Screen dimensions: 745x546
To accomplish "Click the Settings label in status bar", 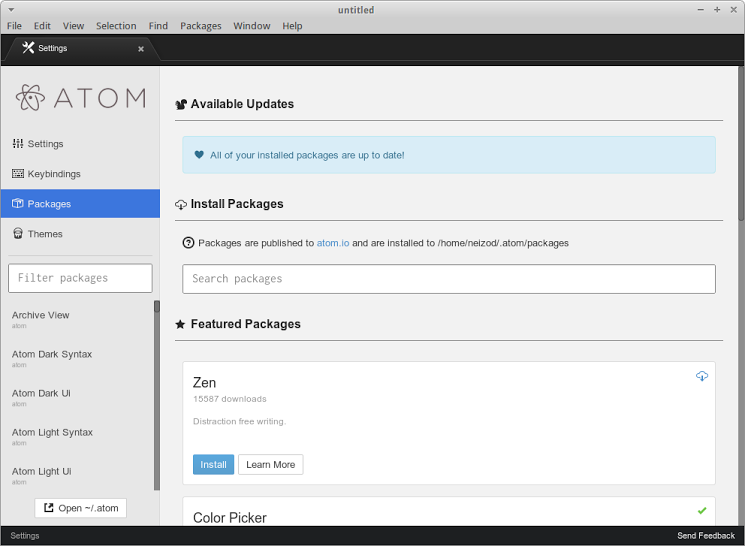I will coord(25,536).
